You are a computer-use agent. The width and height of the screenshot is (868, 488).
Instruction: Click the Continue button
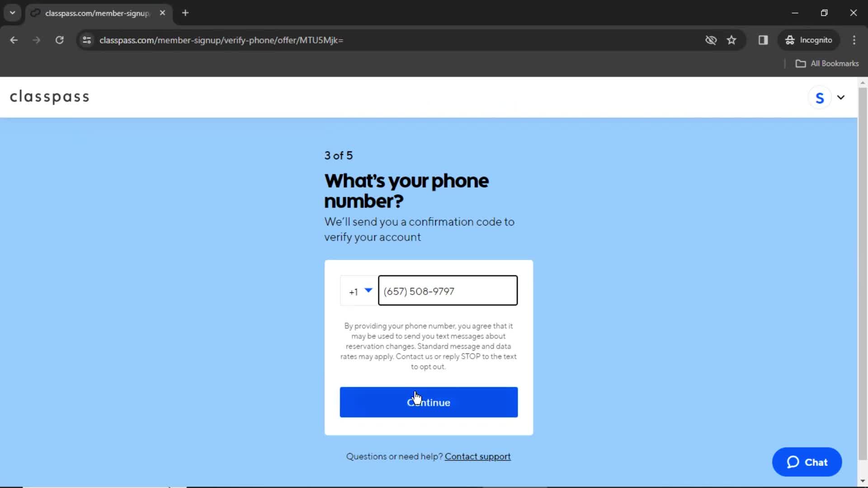(429, 402)
